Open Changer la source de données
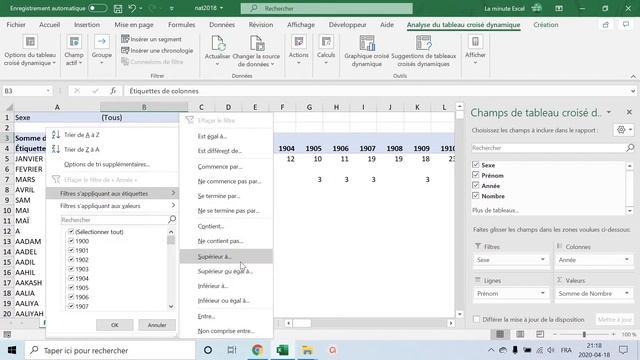Image resolution: width=640 pixels, height=360 pixels. 256,51
